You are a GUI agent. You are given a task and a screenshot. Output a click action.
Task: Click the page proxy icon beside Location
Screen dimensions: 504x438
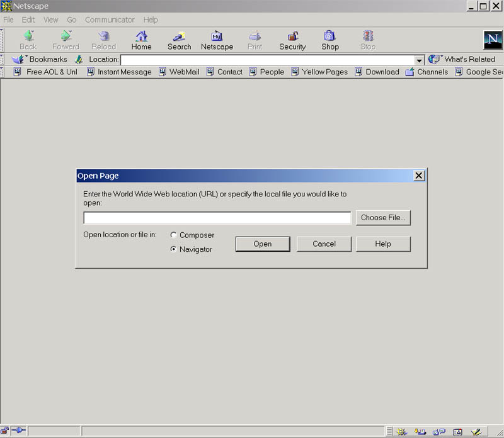pyautogui.click(x=79, y=59)
